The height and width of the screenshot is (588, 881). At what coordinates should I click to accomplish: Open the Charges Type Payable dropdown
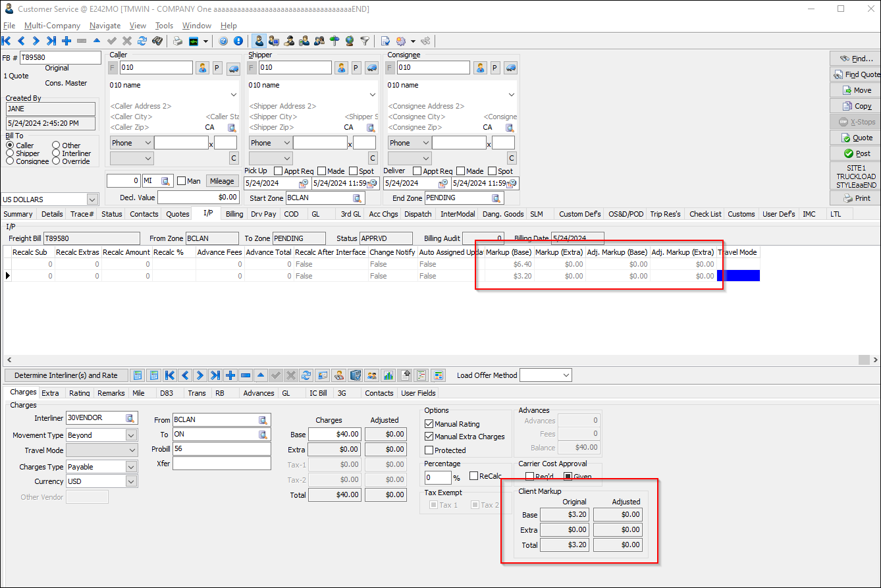pos(131,467)
